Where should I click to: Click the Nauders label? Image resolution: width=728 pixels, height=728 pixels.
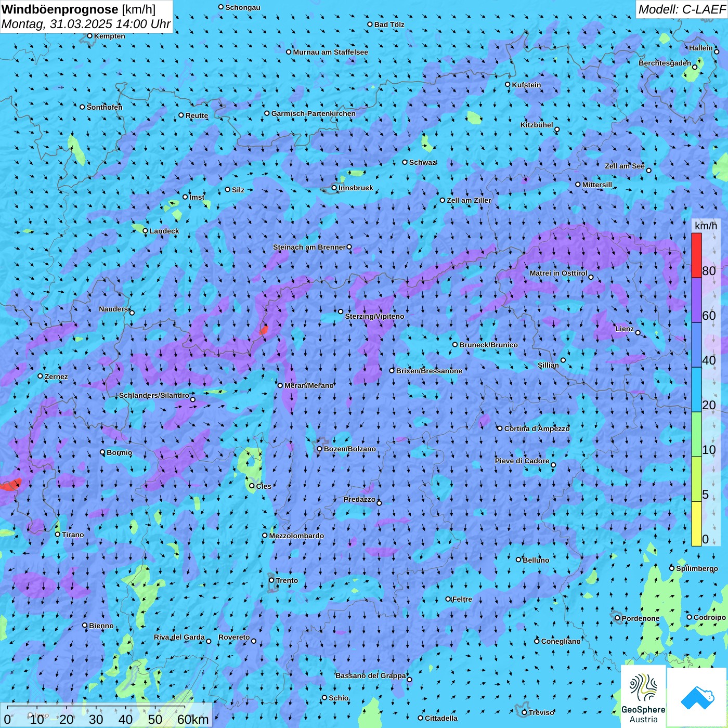pyautogui.click(x=113, y=309)
